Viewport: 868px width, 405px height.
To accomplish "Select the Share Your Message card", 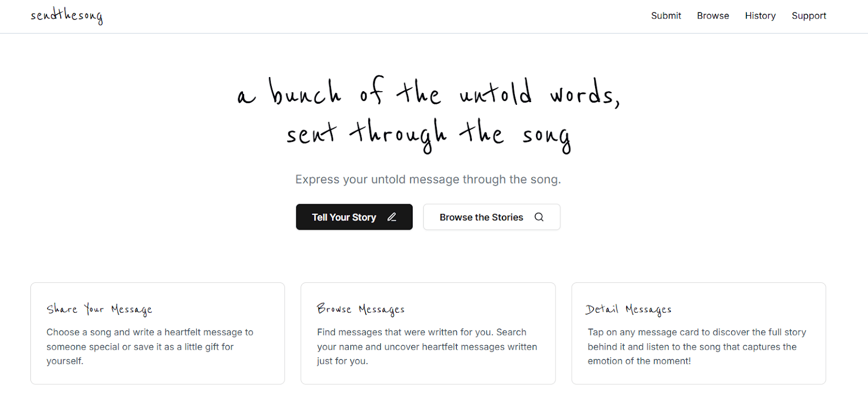I will (157, 333).
